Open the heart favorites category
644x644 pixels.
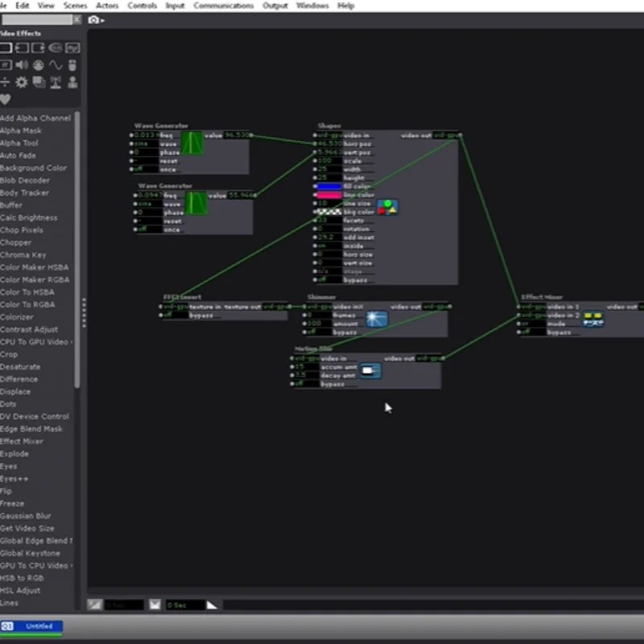click(x=6, y=99)
